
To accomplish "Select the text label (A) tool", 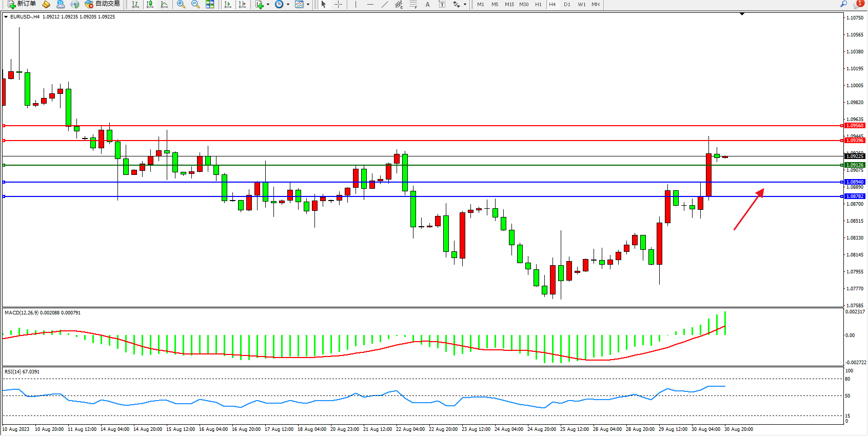I will (427, 5).
